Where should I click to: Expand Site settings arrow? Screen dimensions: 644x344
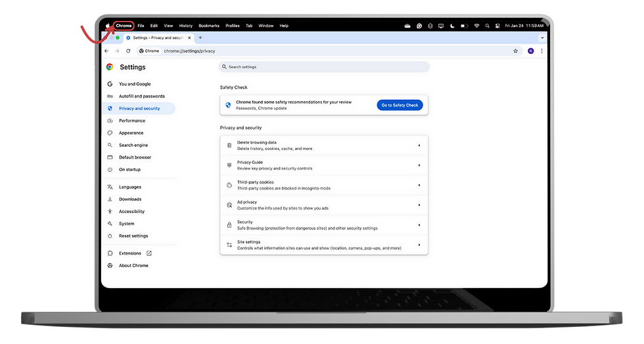tap(419, 245)
